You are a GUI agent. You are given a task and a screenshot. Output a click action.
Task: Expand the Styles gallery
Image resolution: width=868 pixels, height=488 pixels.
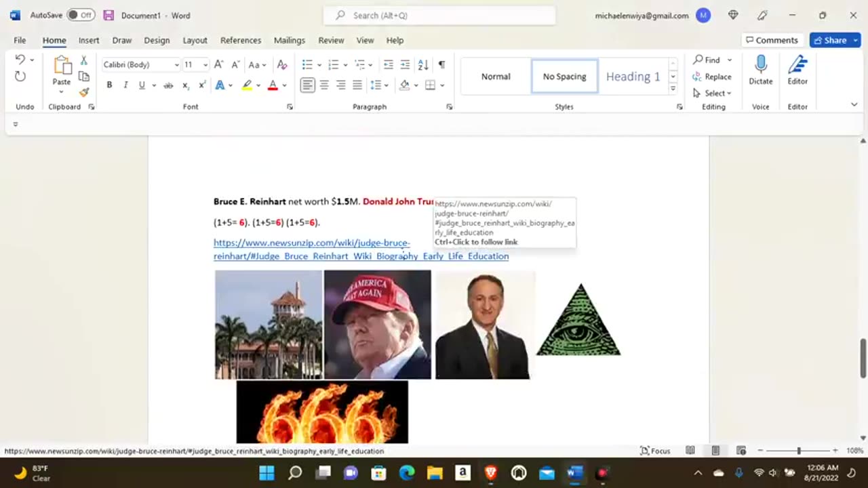tap(673, 88)
